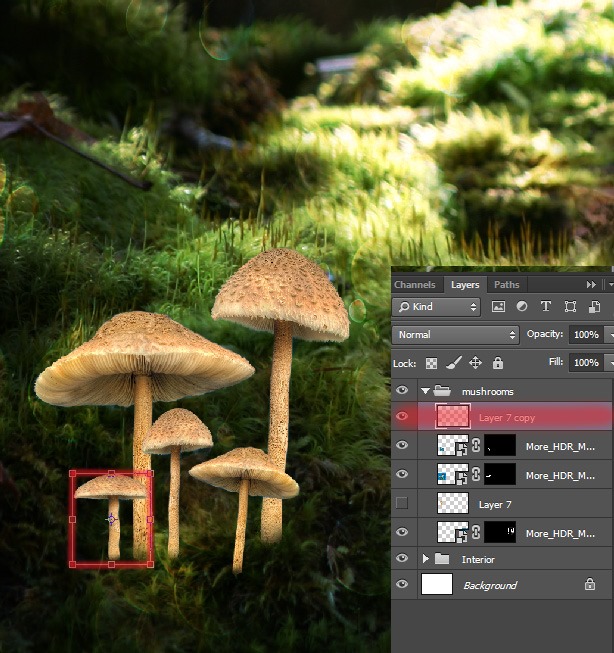614x653 pixels.
Task: Click the Interior group folder icon
Action: (x=442, y=558)
